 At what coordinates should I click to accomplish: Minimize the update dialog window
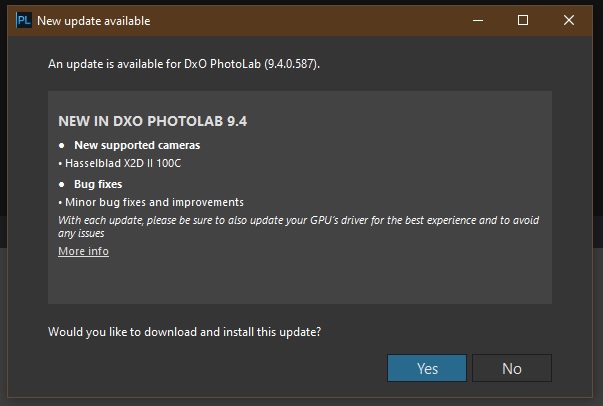pyautogui.click(x=476, y=20)
